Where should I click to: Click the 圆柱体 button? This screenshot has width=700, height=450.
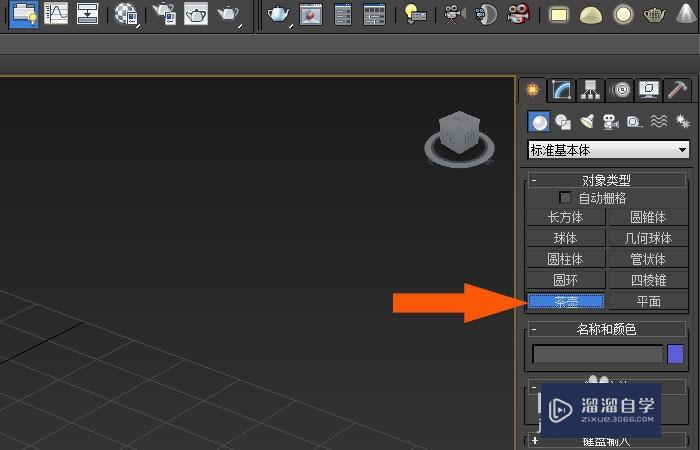[x=566, y=259]
